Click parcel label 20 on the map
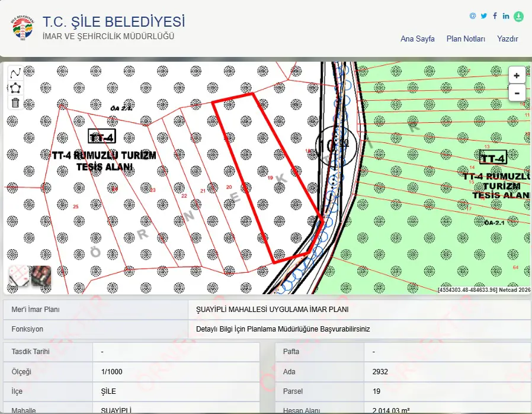The image size is (532, 414). (x=229, y=187)
